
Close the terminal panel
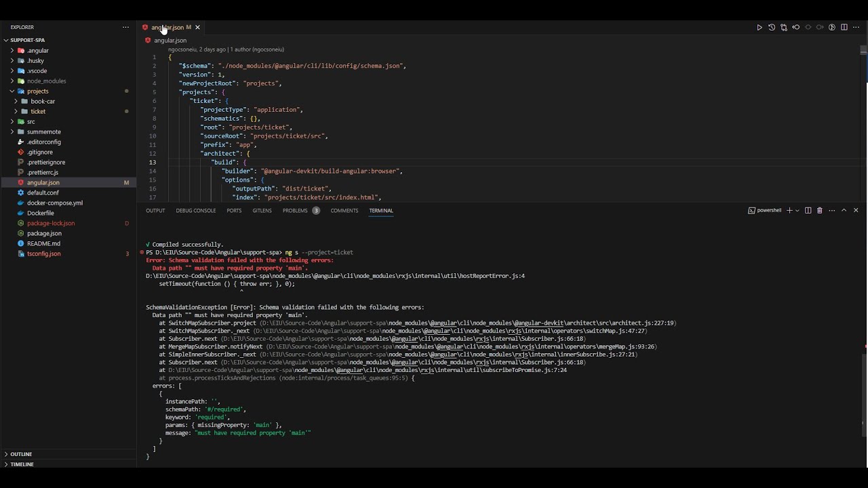[x=856, y=211]
